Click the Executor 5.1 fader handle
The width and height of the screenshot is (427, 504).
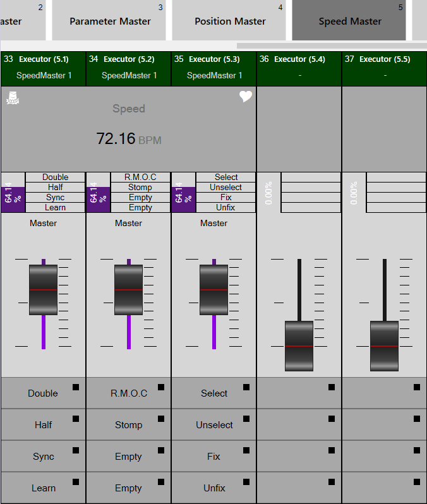point(43,290)
